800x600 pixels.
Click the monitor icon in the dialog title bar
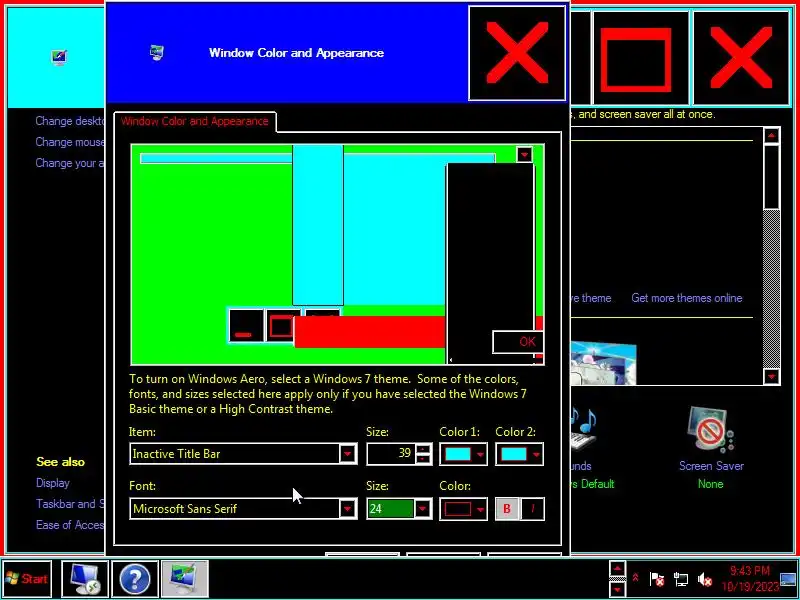click(157, 53)
